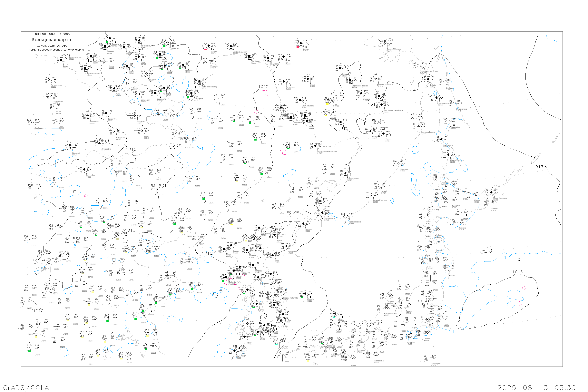
Task: Click the Терней 31909 open station circle
Action: tap(379, 186)
